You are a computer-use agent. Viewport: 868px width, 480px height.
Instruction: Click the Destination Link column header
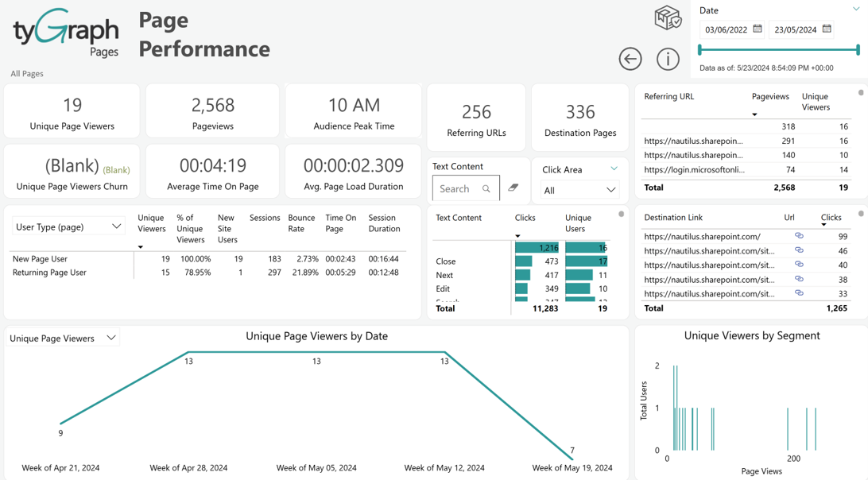point(673,218)
